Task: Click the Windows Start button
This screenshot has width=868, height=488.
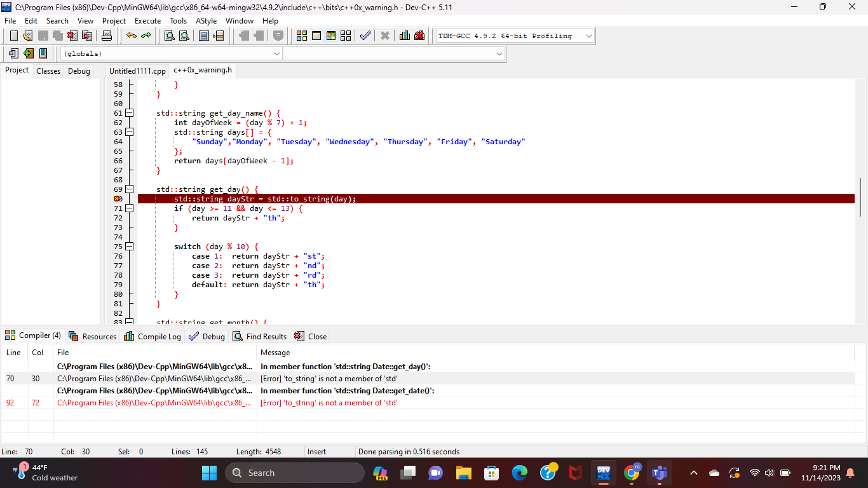Action: click(x=209, y=473)
